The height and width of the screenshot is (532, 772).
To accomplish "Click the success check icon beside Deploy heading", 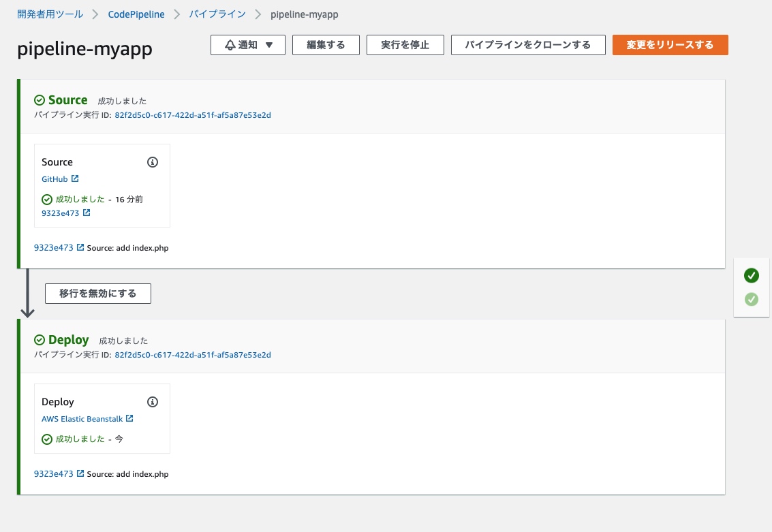I will click(40, 340).
